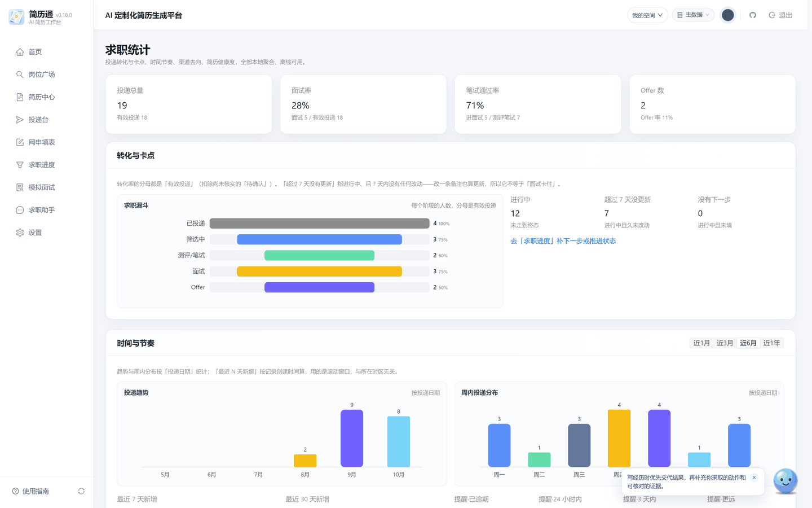Click the green 测评/笔试 funnel bar
812x508 pixels.
(319, 255)
